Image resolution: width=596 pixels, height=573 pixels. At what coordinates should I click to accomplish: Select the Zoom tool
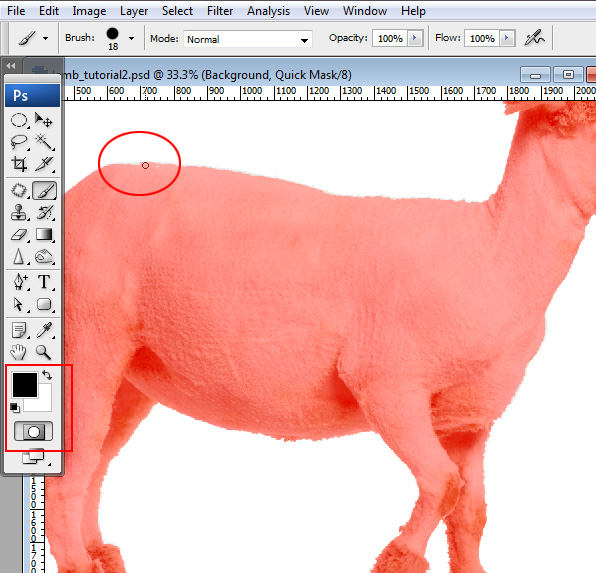coord(44,352)
